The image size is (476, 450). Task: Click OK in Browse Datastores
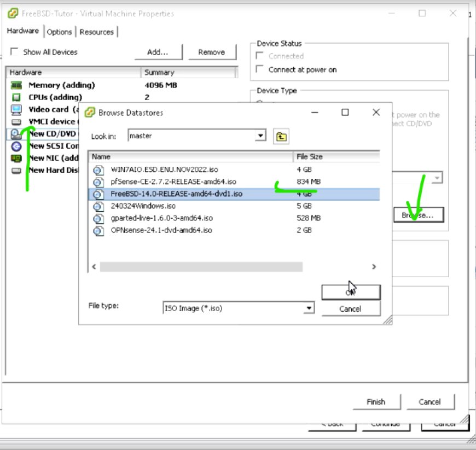pyautogui.click(x=351, y=292)
